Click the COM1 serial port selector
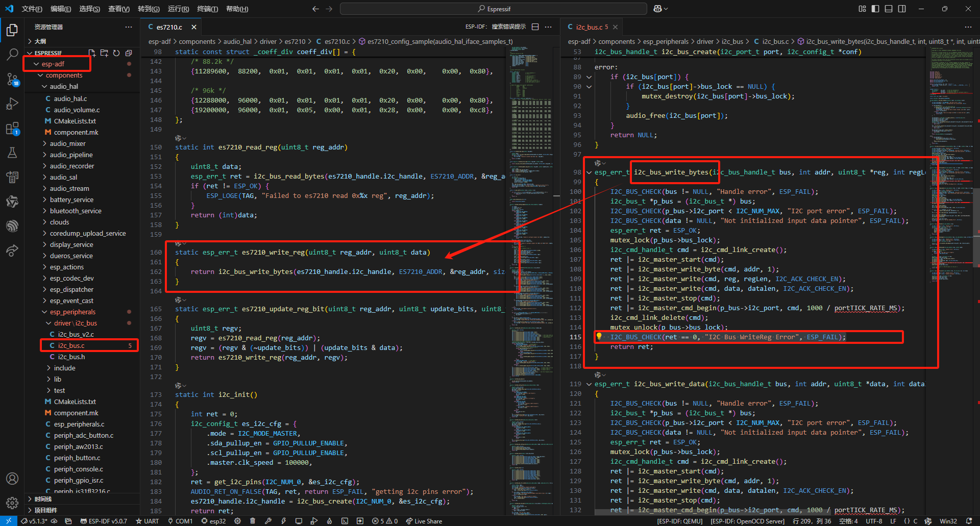Image resolution: width=980 pixels, height=526 pixels. click(180, 521)
